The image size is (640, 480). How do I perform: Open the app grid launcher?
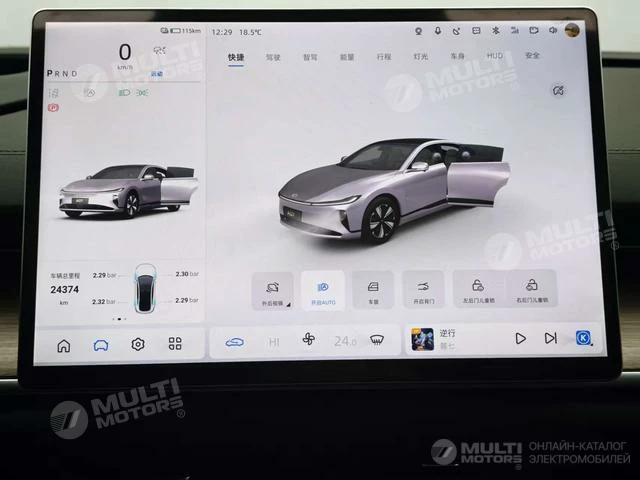(x=175, y=344)
